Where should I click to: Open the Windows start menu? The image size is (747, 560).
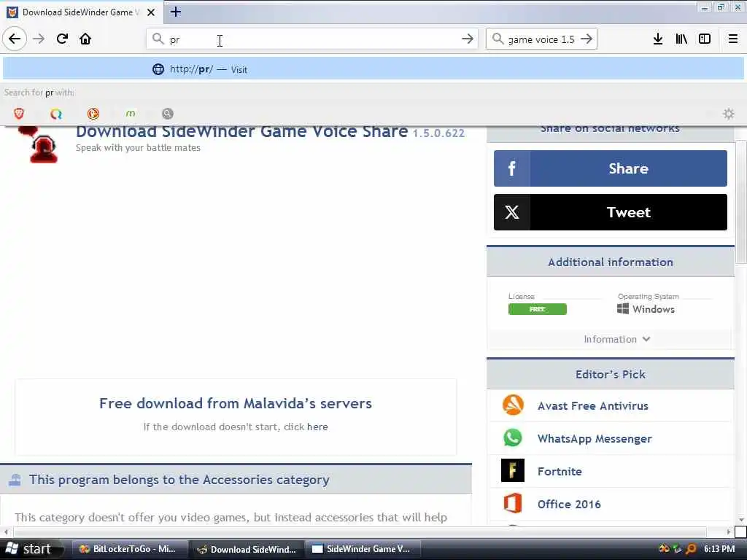(31, 549)
